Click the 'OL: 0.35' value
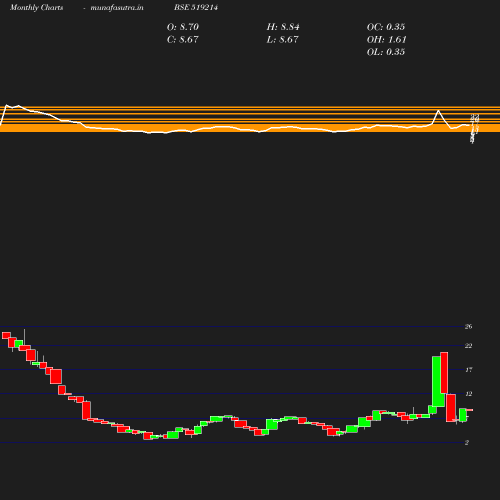Screen dimensions: 500x500 click(x=386, y=52)
